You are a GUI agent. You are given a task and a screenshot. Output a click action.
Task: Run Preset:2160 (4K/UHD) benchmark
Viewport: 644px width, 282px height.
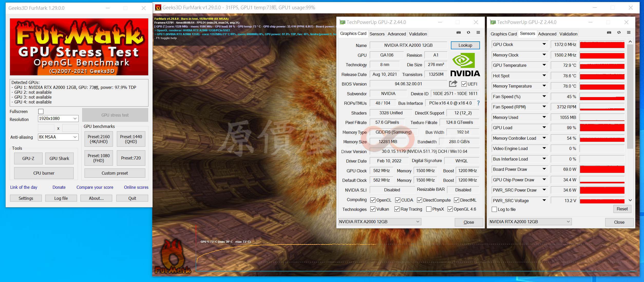point(99,139)
